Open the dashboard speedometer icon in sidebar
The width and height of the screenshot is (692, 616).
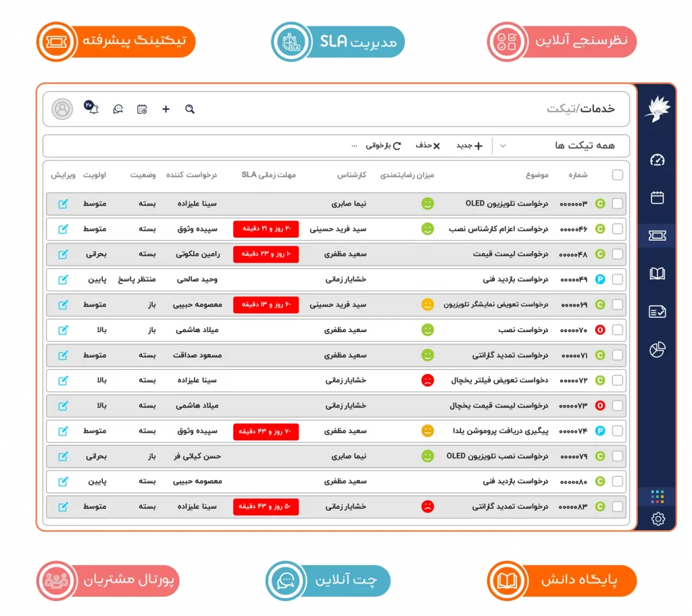pos(656,160)
